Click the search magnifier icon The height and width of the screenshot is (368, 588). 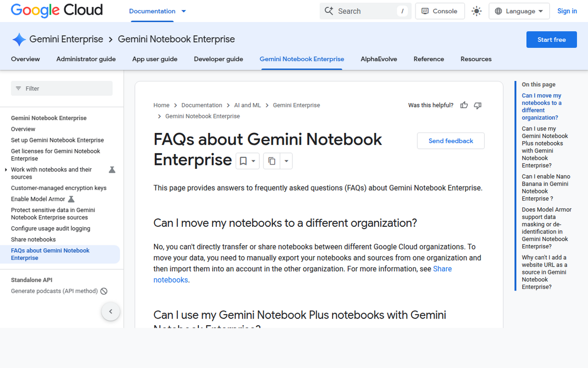329,11
